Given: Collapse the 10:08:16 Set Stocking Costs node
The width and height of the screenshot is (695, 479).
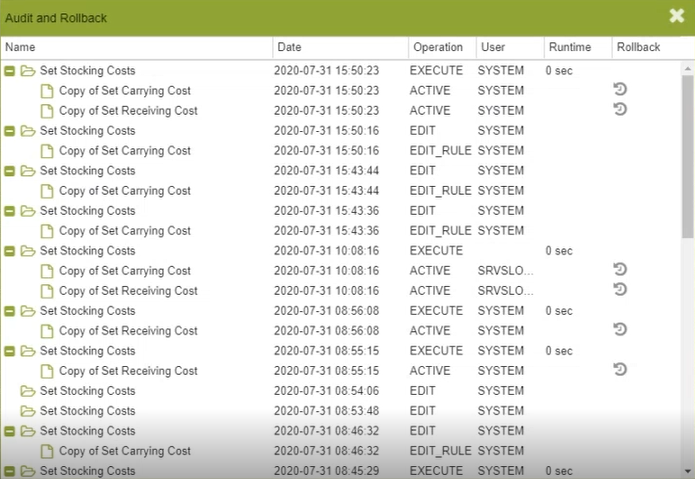Looking at the screenshot, I should (x=10, y=251).
